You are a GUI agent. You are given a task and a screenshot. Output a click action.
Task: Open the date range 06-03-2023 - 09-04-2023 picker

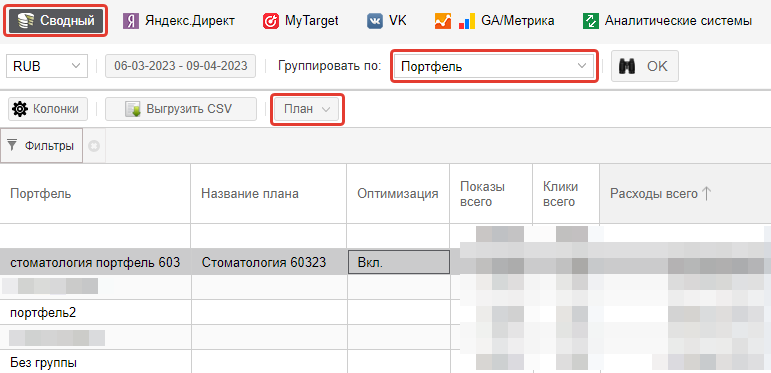(180, 66)
